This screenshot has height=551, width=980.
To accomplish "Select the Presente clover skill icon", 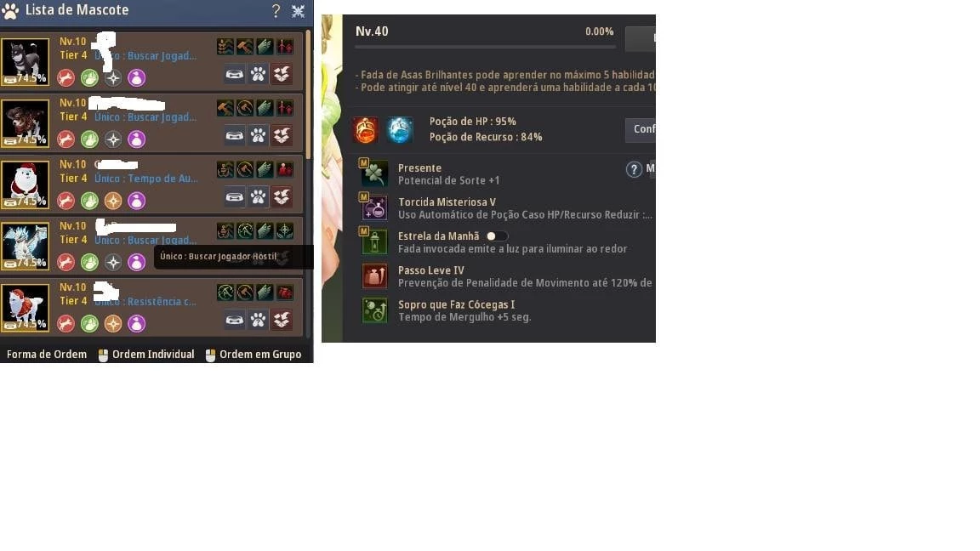I will click(374, 173).
